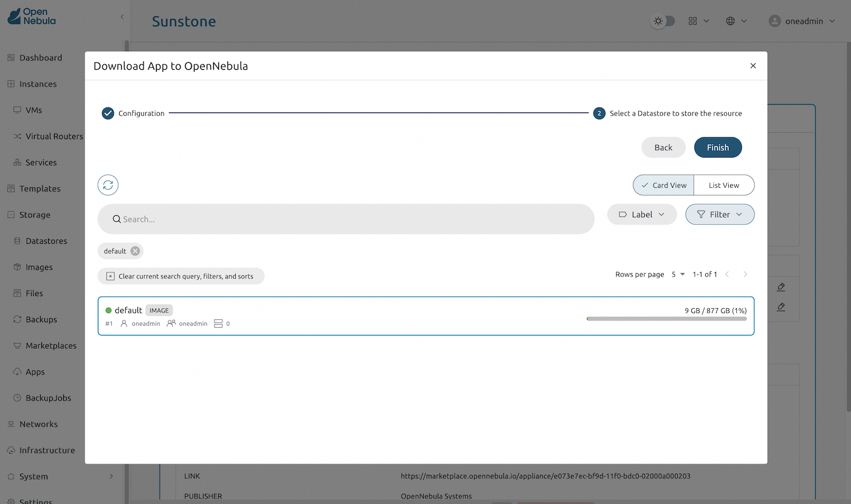Click the Infrastructure sidebar icon
Image resolution: width=851 pixels, height=504 pixels.
click(11, 450)
